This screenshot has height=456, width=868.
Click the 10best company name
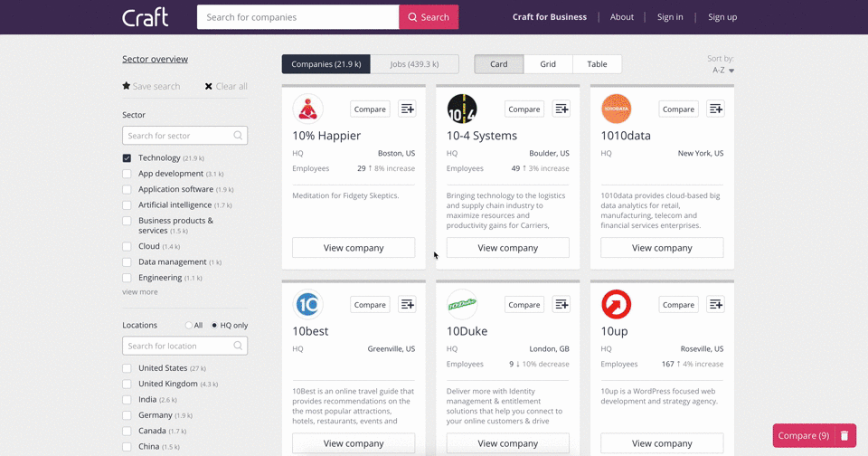[310, 331]
